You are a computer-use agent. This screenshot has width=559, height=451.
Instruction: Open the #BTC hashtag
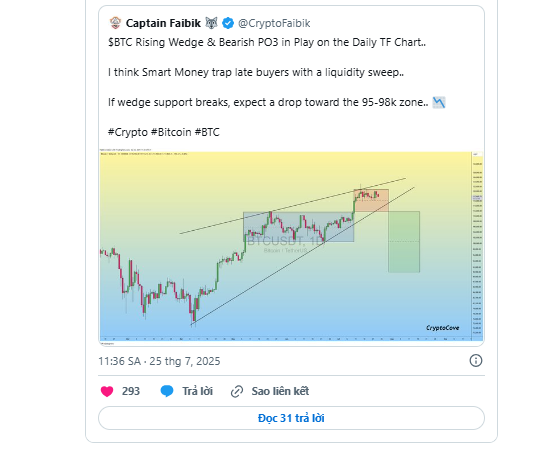tap(207, 132)
